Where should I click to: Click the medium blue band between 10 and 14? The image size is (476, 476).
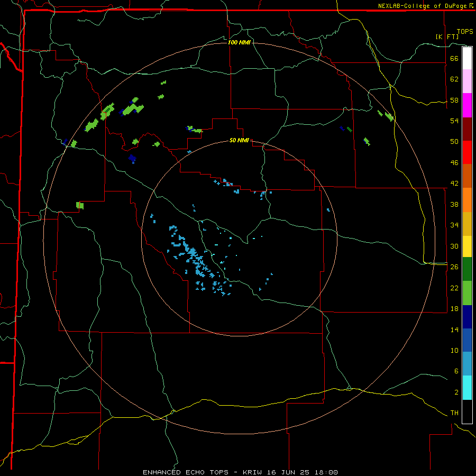(x=467, y=340)
